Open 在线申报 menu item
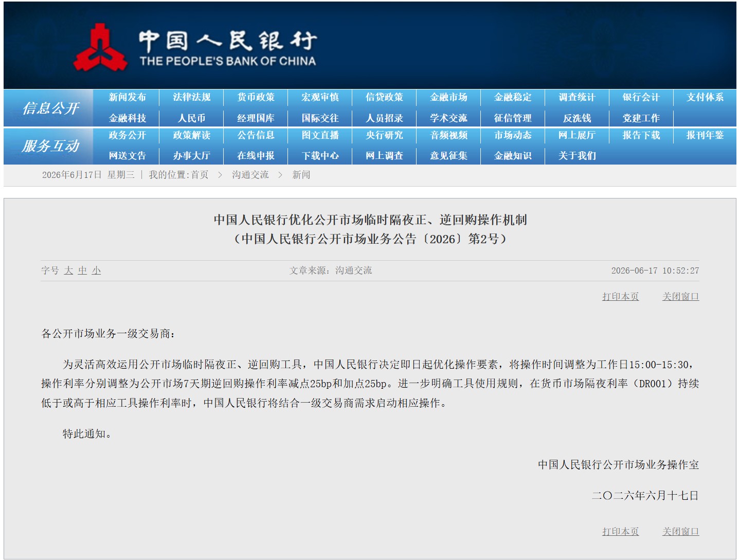The image size is (739, 560). click(256, 156)
